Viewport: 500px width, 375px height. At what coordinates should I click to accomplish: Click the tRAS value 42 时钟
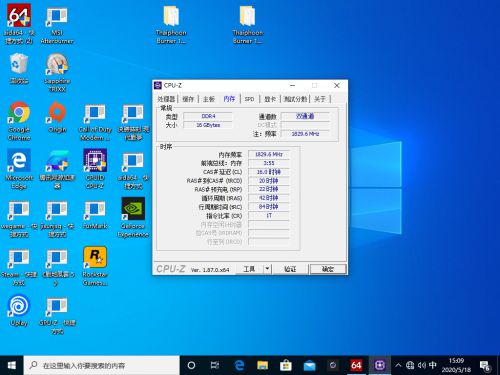(269, 198)
